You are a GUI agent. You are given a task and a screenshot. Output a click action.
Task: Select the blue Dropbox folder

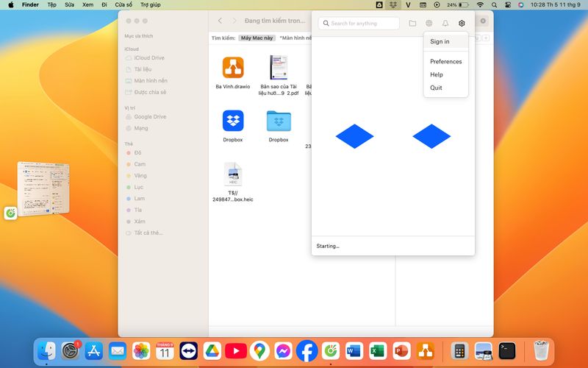[x=279, y=121]
